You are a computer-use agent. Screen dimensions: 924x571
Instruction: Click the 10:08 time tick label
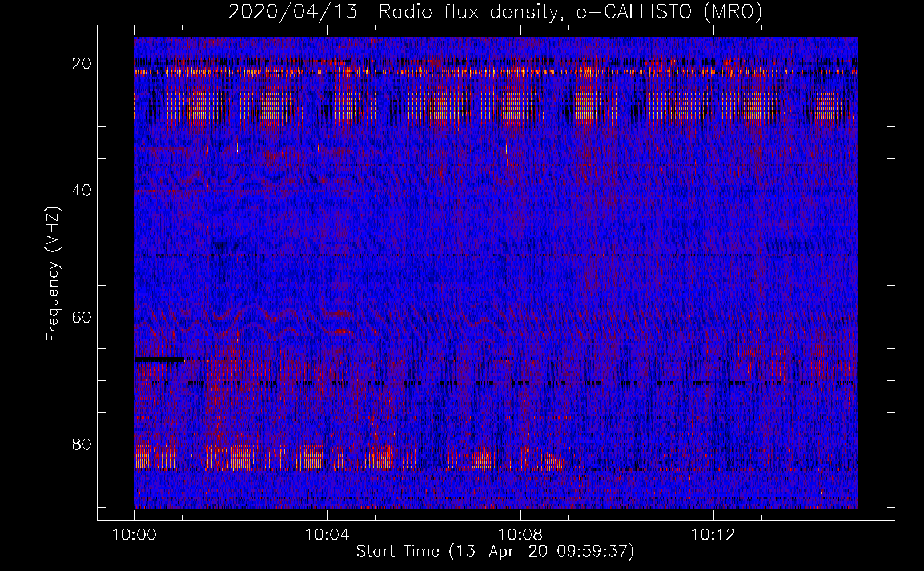click(x=520, y=535)
